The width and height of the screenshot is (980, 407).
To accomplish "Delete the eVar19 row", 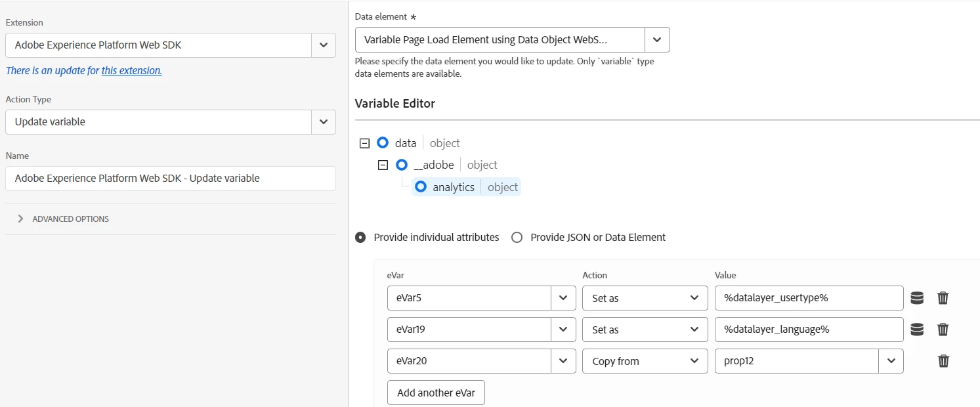I will click(943, 330).
